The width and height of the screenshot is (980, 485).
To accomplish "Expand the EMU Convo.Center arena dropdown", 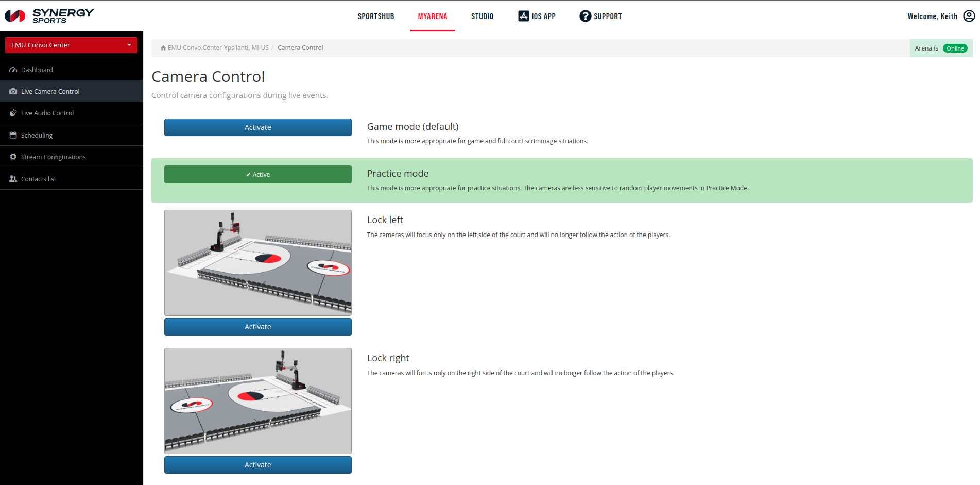I will tap(71, 45).
